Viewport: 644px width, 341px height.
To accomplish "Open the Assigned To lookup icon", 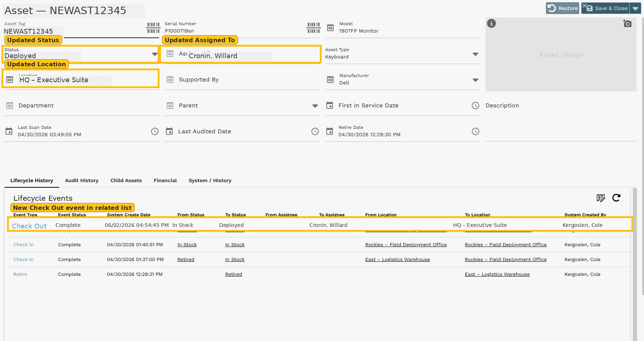I will (170, 54).
